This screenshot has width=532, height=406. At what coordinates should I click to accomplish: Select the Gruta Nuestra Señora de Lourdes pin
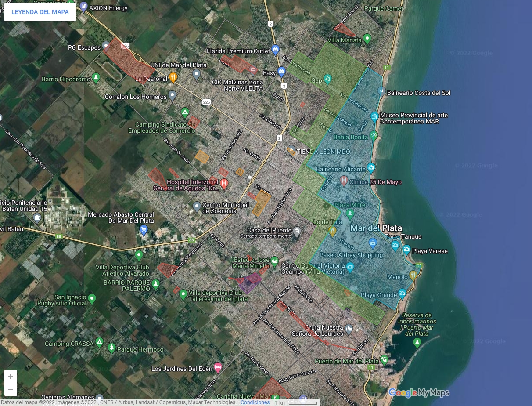[x=349, y=328]
